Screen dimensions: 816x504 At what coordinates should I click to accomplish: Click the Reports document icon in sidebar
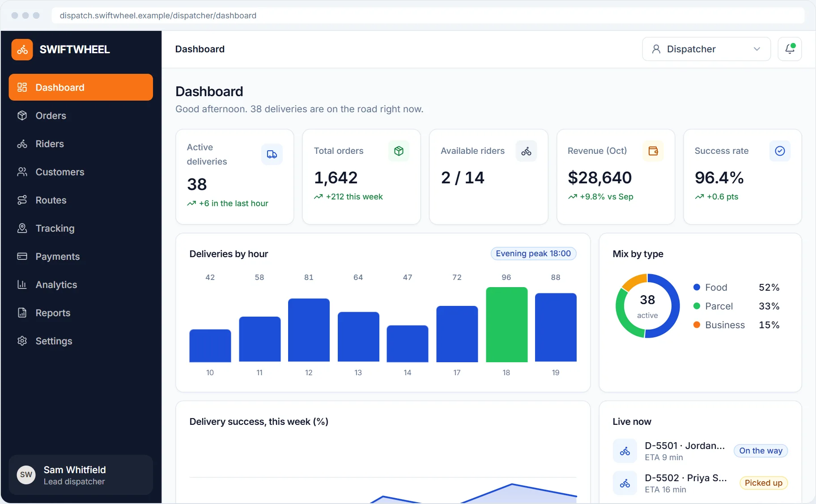pos(22,313)
